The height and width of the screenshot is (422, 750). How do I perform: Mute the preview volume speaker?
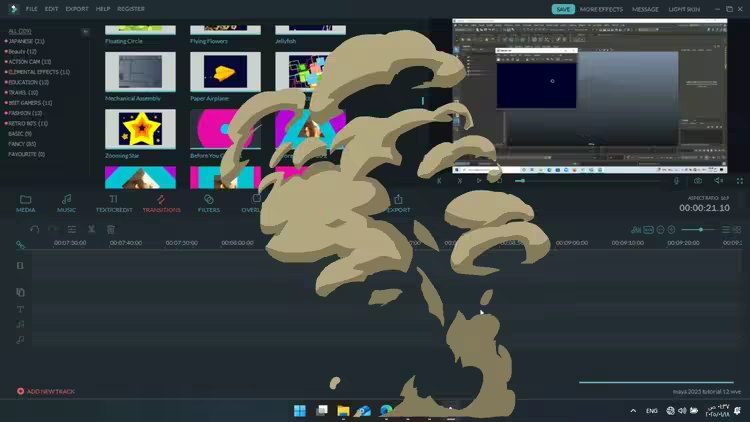coord(718,181)
